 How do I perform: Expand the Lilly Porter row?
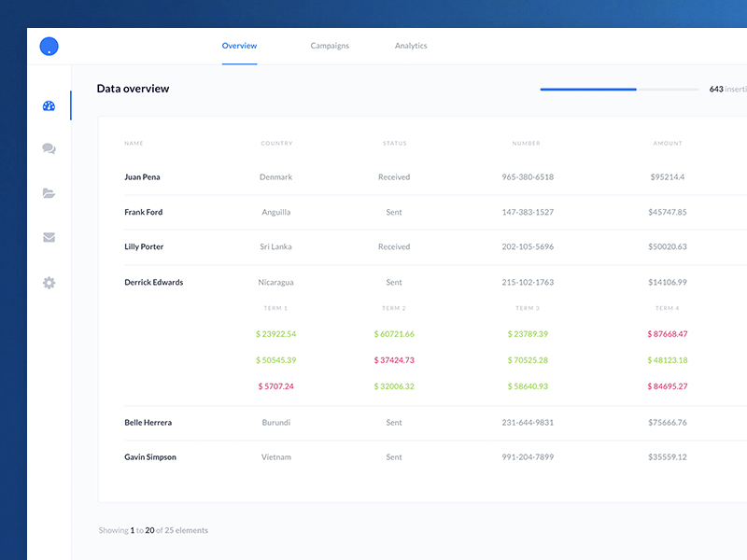tap(144, 247)
